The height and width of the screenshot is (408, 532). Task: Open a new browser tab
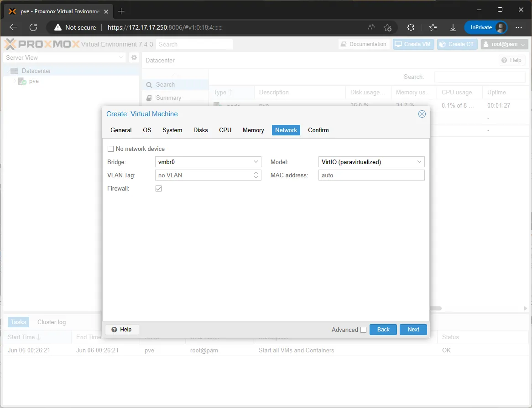pyautogui.click(x=121, y=11)
